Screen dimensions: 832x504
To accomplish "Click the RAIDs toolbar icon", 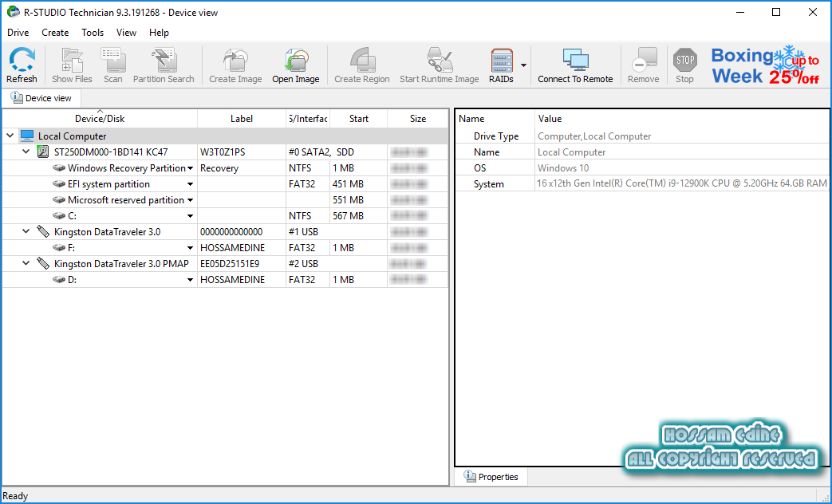I will (x=502, y=60).
